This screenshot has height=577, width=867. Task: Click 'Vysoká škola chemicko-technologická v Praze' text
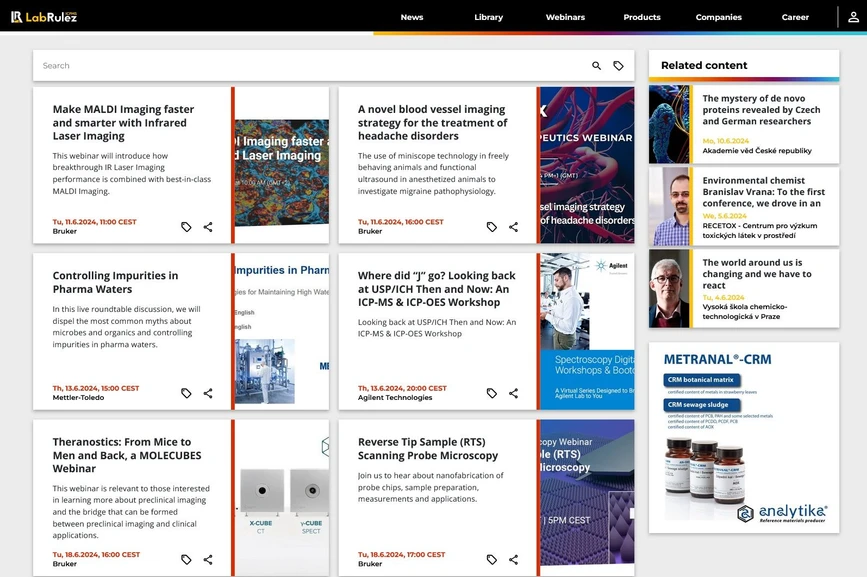tap(744, 312)
